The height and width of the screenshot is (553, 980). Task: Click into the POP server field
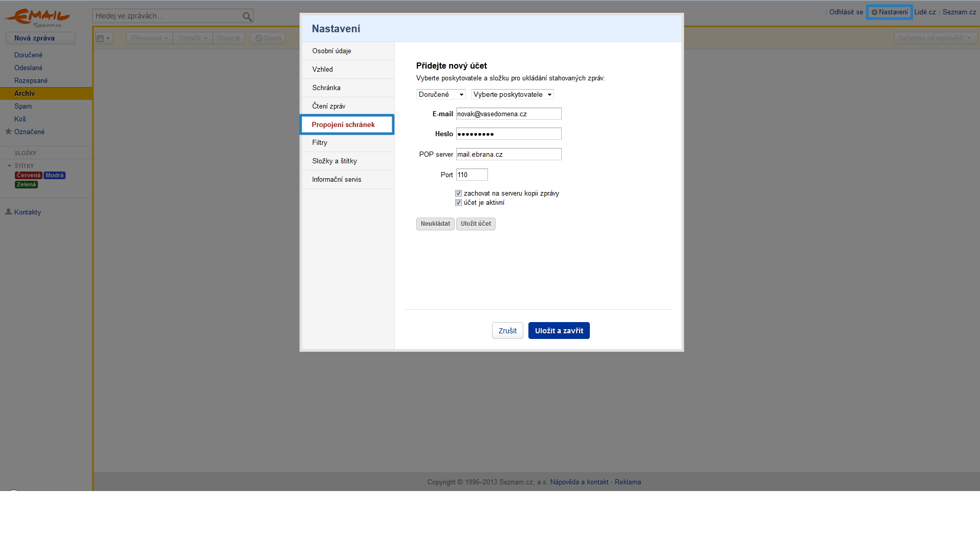pyautogui.click(x=508, y=155)
